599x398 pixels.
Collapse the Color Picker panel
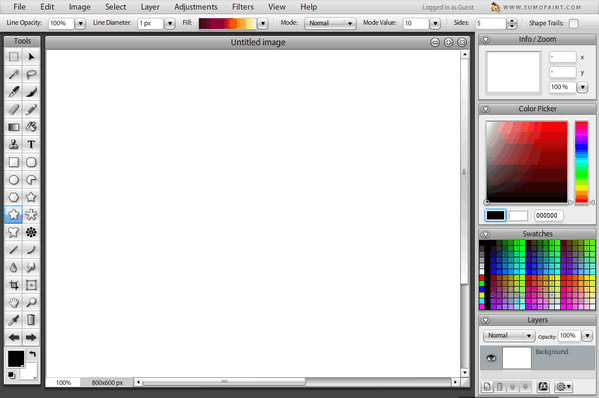pos(486,109)
